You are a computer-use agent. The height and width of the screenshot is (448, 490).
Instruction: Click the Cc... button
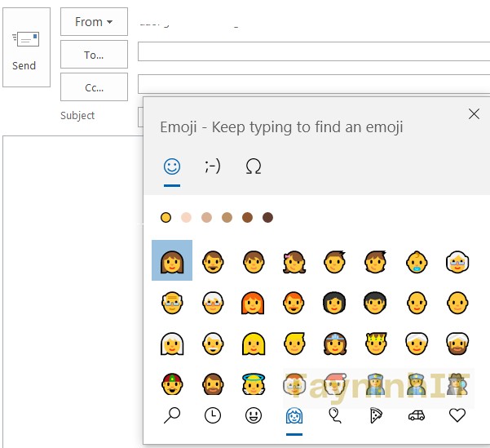tap(94, 86)
